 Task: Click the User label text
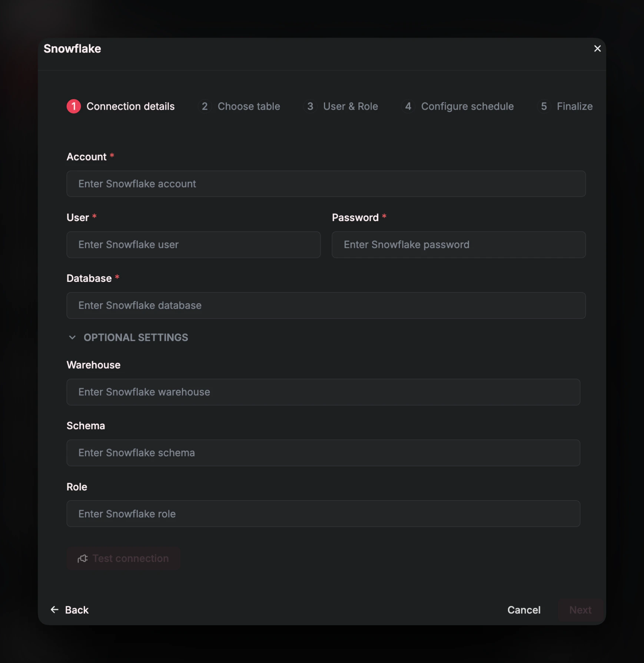click(x=78, y=217)
